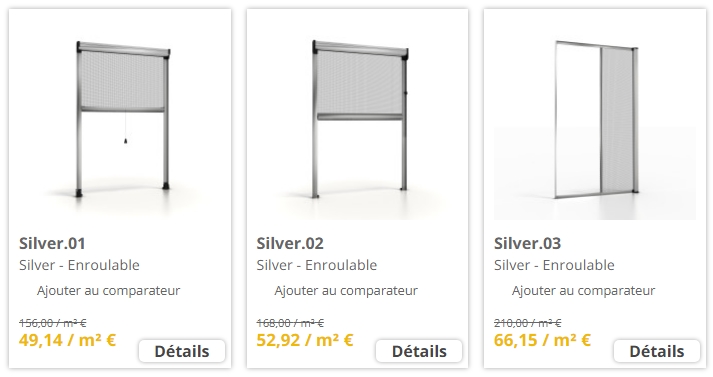This screenshot has width=713, height=377.
Task: Click the Silver.03 product title
Action: (527, 243)
